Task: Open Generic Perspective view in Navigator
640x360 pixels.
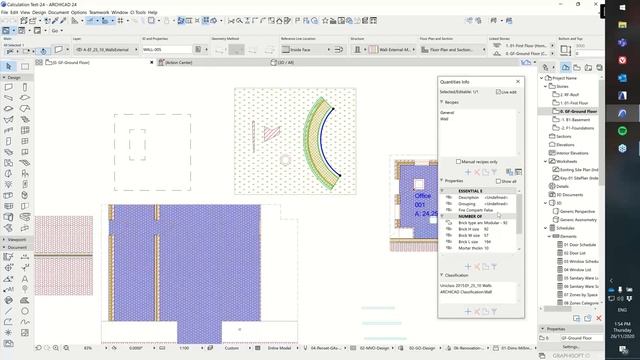Action: pyautogui.click(x=574, y=211)
